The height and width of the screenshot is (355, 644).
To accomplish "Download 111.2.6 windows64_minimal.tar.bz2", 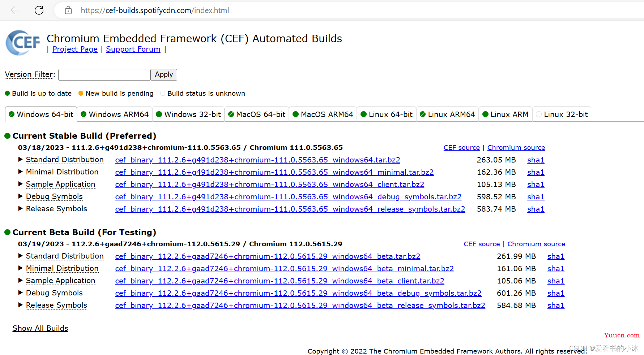I will click(x=274, y=172).
